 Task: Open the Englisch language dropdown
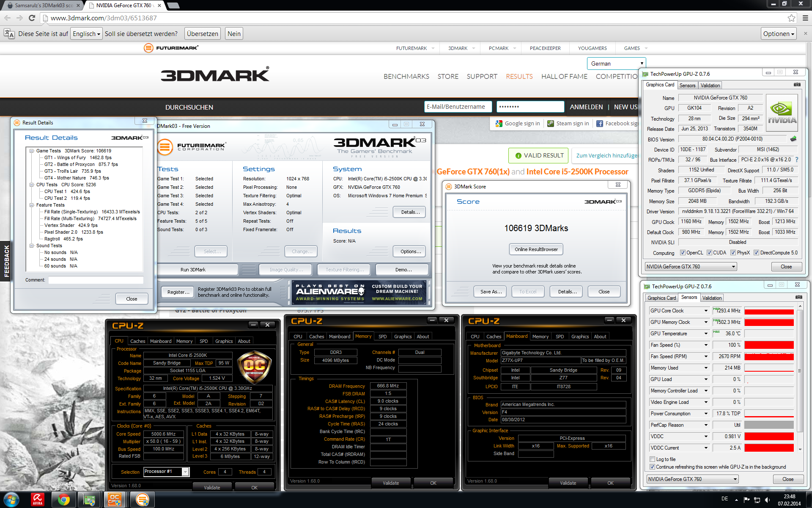pos(87,34)
